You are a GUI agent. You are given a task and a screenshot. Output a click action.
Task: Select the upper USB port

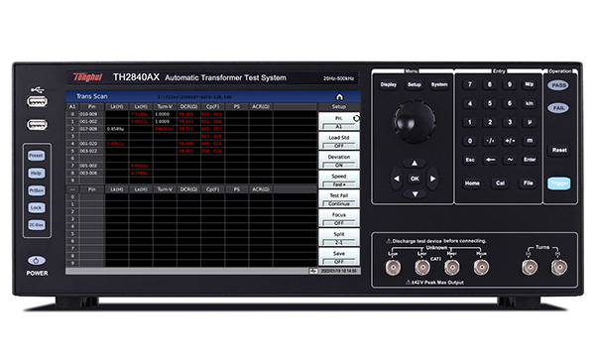pos(37,101)
